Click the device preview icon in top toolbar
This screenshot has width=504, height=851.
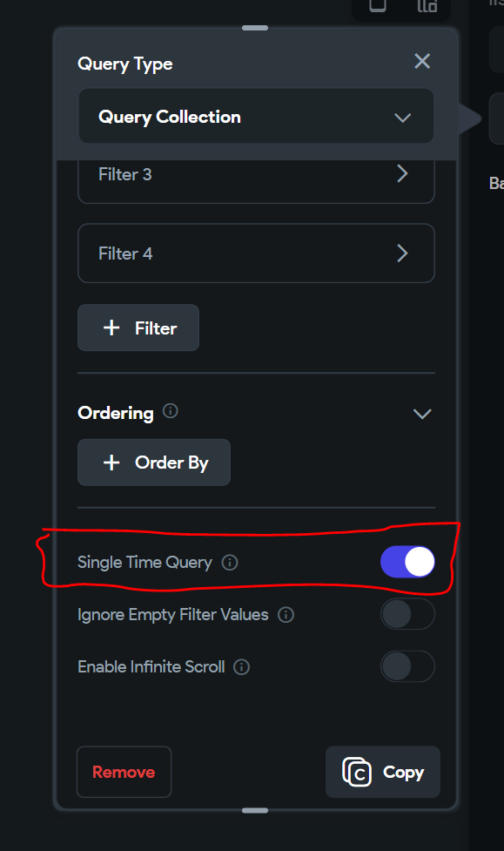click(x=378, y=6)
